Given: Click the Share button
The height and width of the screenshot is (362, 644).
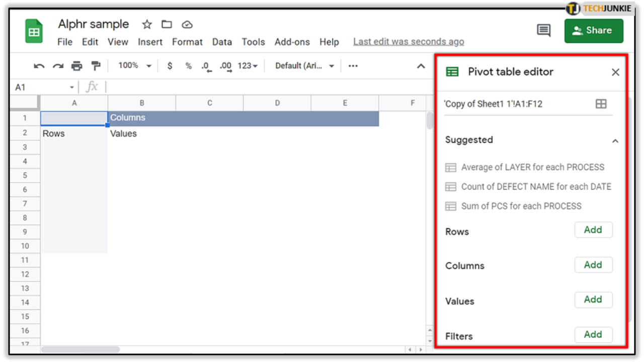Looking at the screenshot, I should coord(594,31).
